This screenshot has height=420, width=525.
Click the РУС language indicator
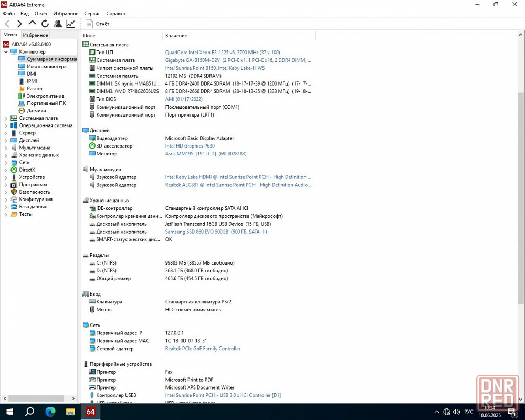(469, 412)
